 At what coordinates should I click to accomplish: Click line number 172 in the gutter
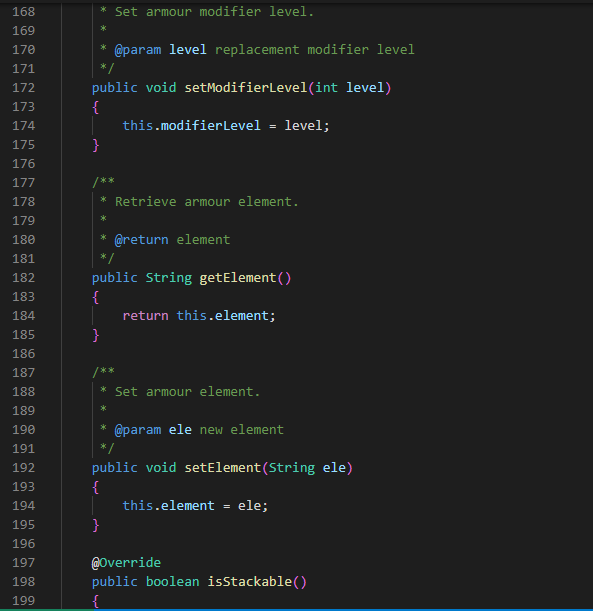[24, 88]
